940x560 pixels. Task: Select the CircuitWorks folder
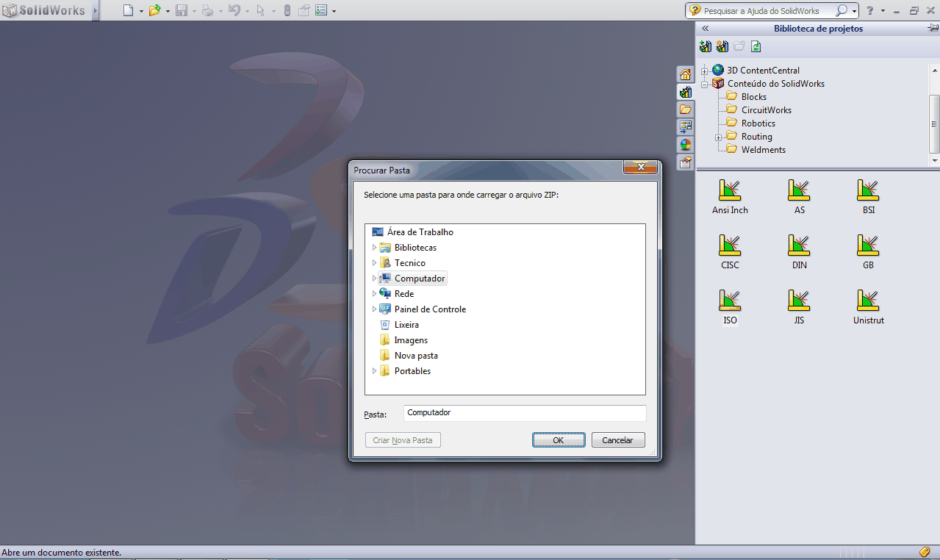pos(758,110)
